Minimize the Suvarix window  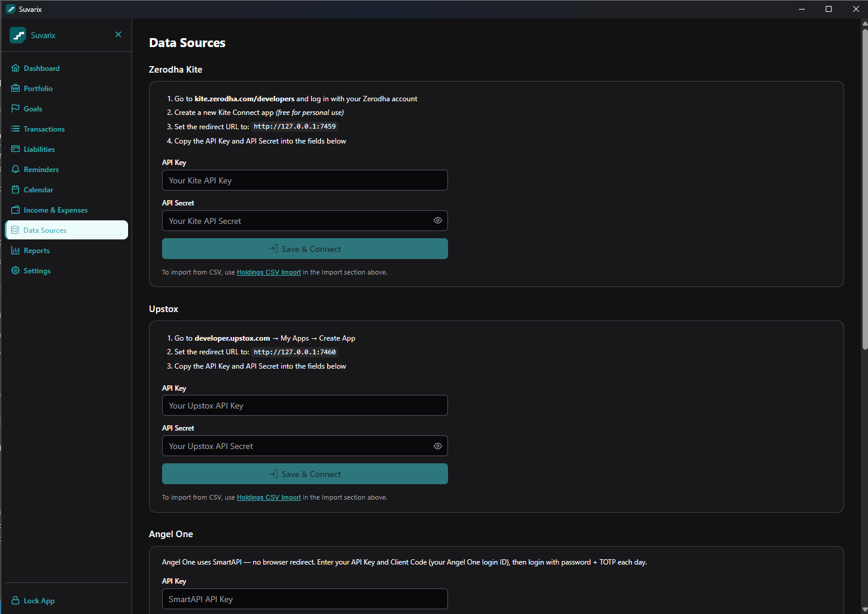pos(802,9)
